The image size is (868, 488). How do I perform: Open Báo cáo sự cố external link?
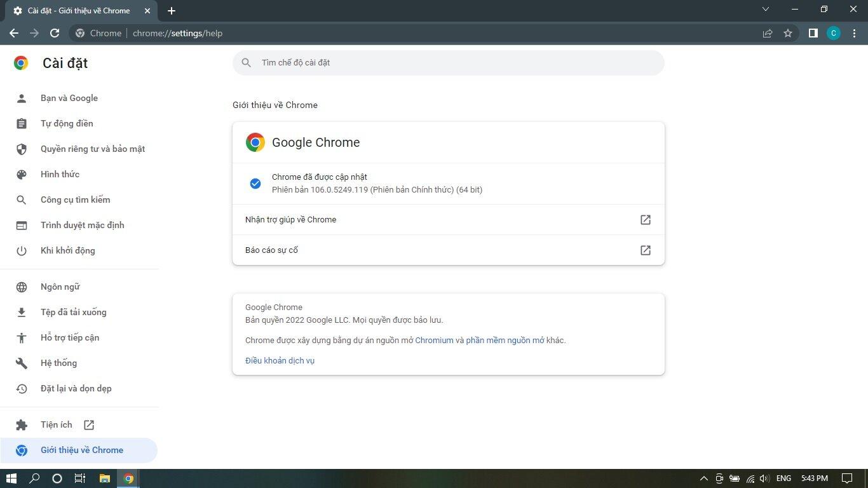point(645,250)
